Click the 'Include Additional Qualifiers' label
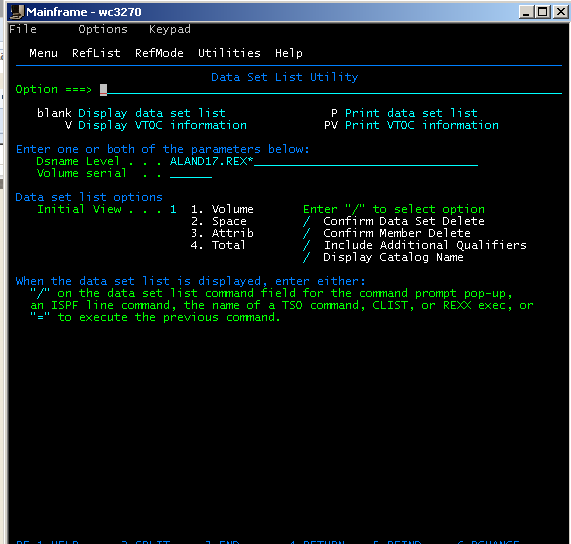The height and width of the screenshot is (544, 571). pyautogui.click(x=425, y=245)
